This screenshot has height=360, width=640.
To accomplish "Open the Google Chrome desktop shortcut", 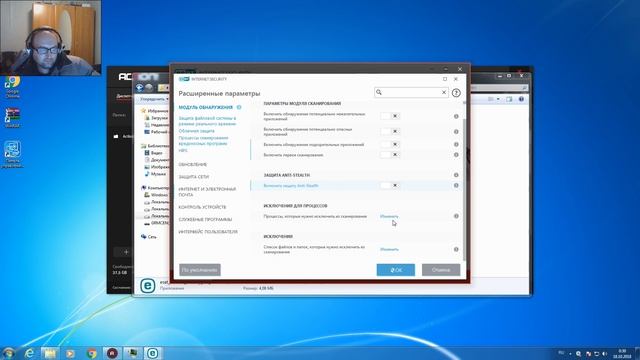I will [x=12, y=87].
